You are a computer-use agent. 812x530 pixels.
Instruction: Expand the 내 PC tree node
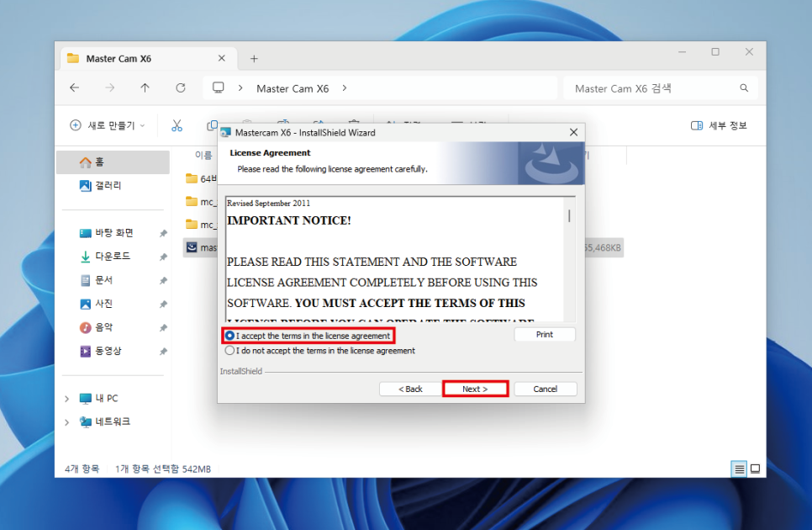[66, 399]
